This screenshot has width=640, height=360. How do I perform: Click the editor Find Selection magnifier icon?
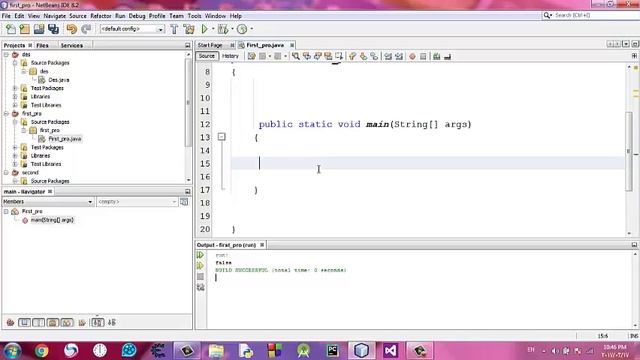296,56
